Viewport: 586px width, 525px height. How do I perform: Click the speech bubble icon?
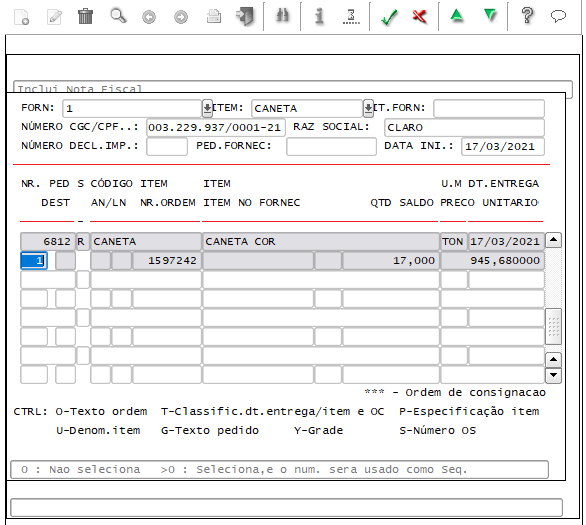[558, 16]
